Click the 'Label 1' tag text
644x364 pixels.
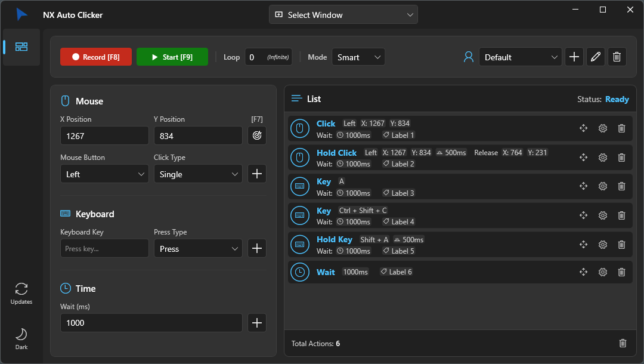coord(402,135)
